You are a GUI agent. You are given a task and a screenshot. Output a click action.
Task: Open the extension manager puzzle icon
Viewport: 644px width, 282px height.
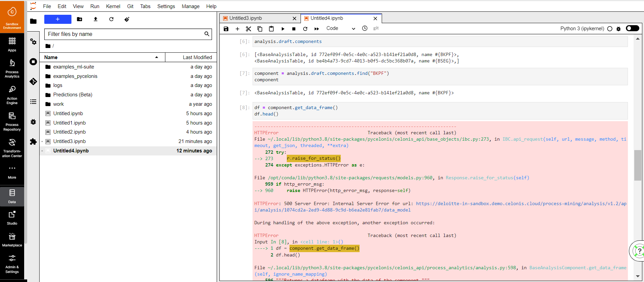33,142
